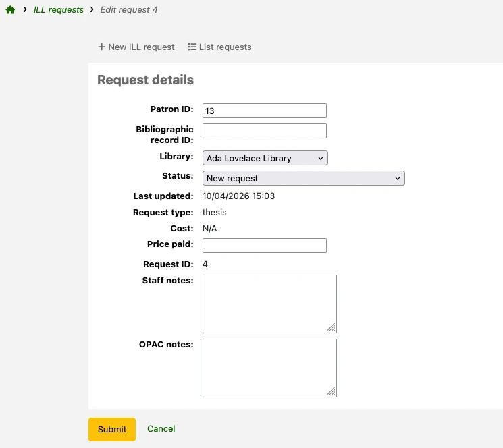Click the 'OPAC notes:' label
Viewport: 503px width, 448px height.
point(166,345)
